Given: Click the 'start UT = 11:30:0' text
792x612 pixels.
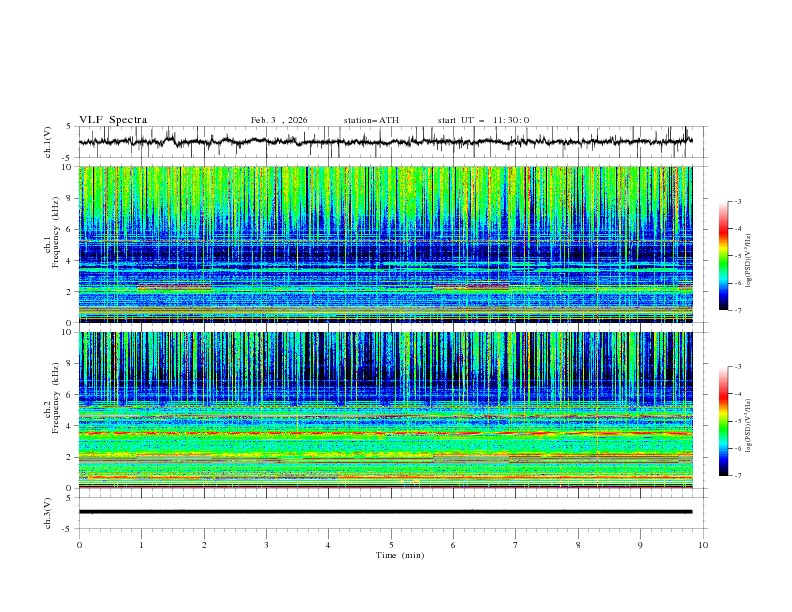Looking at the screenshot, I should [x=483, y=120].
